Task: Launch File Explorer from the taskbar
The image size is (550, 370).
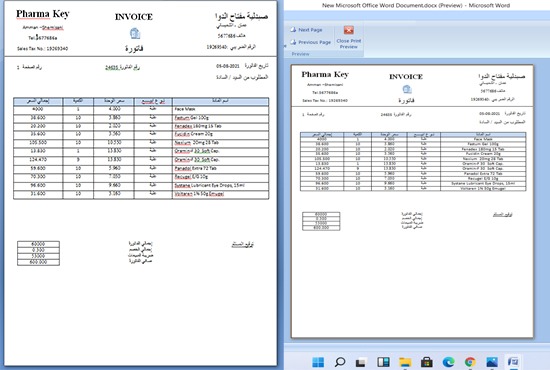Action: (x=405, y=362)
